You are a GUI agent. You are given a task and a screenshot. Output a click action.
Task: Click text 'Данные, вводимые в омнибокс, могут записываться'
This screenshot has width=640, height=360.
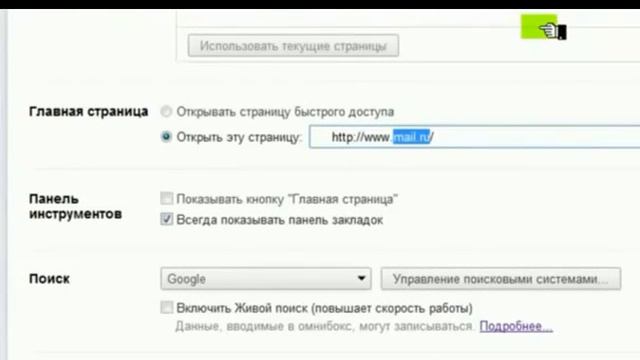click(x=325, y=326)
